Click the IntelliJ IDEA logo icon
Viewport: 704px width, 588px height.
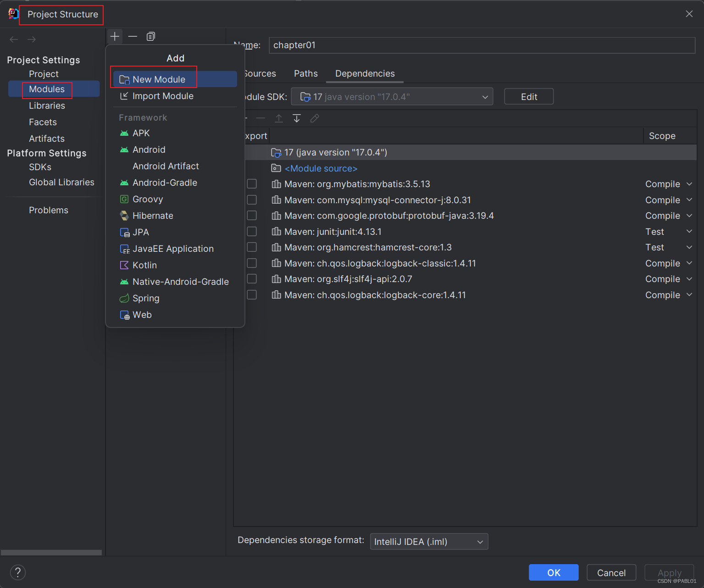13,14
